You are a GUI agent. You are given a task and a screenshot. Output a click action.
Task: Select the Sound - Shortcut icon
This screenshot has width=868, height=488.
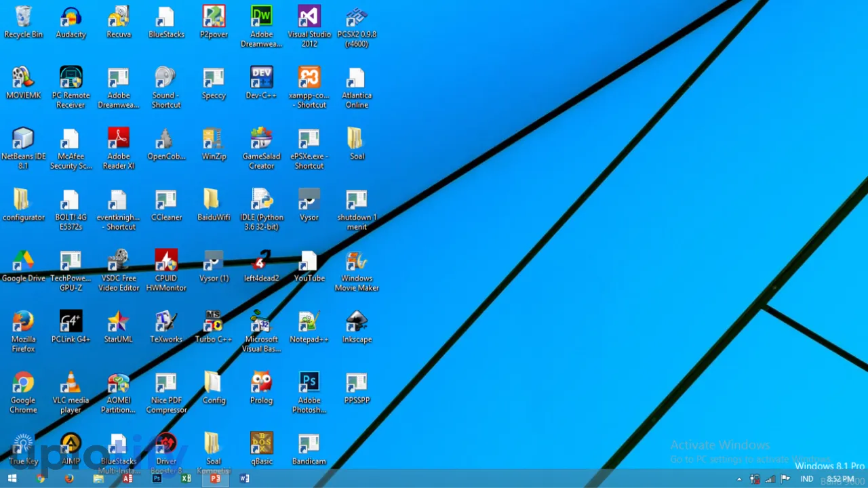pos(166,88)
